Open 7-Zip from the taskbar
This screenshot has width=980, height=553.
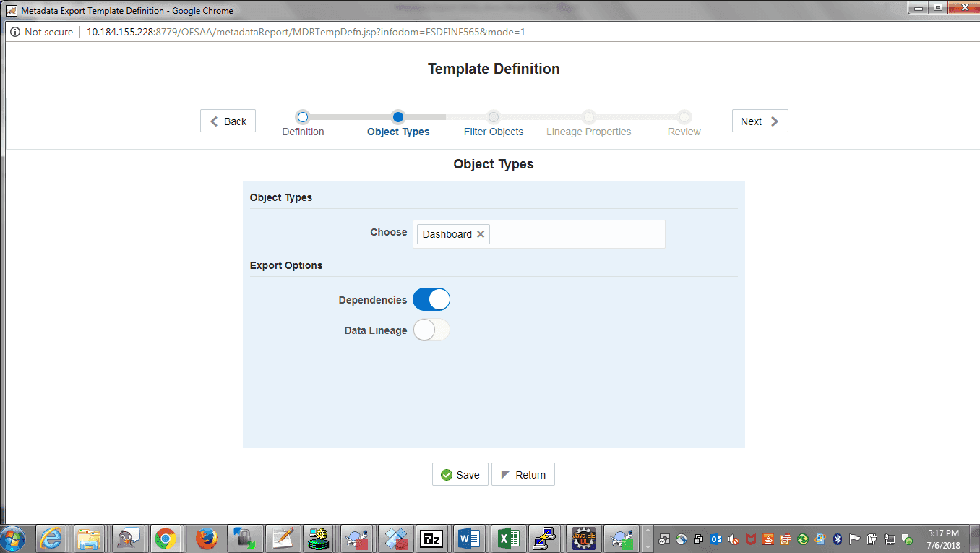432,539
